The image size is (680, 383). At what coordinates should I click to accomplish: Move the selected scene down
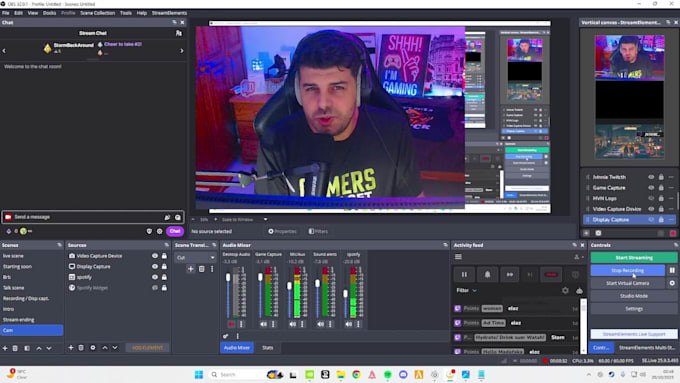point(49,348)
